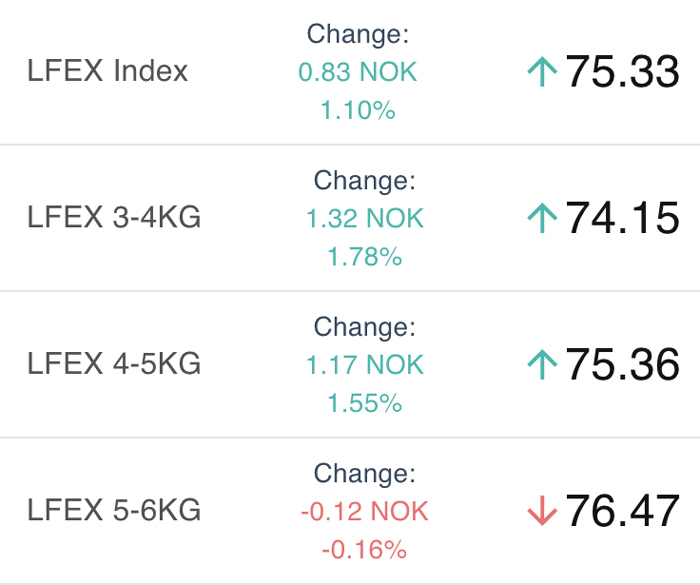
Task: Click the 1.32 NOK change figure
Action: [x=365, y=218]
